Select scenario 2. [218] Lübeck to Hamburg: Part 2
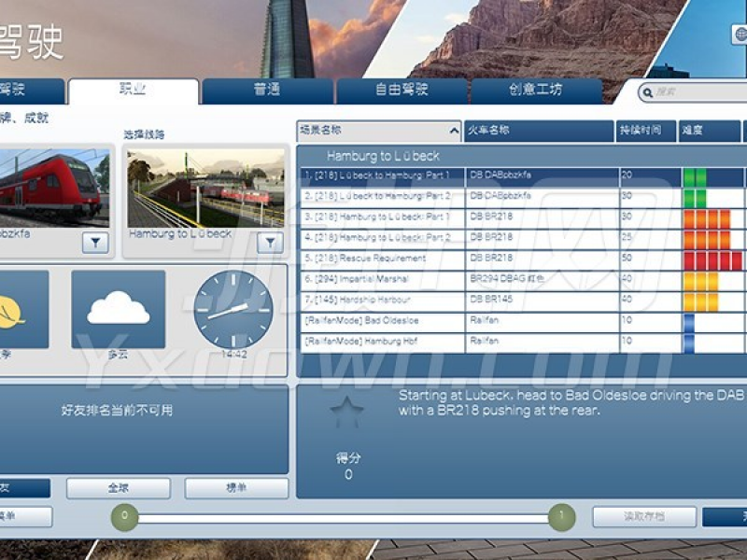This screenshot has width=747, height=560. pyautogui.click(x=383, y=196)
